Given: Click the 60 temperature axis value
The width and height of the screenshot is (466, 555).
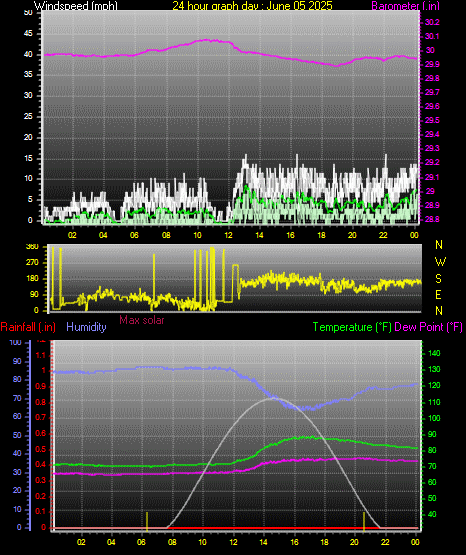Looking at the screenshot, I should pyautogui.click(x=432, y=482).
